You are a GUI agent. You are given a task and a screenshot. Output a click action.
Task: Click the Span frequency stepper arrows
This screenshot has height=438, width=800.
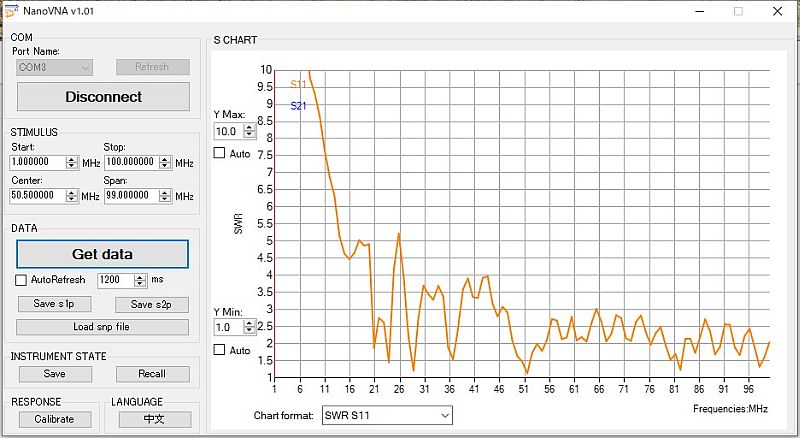click(x=165, y=196)
